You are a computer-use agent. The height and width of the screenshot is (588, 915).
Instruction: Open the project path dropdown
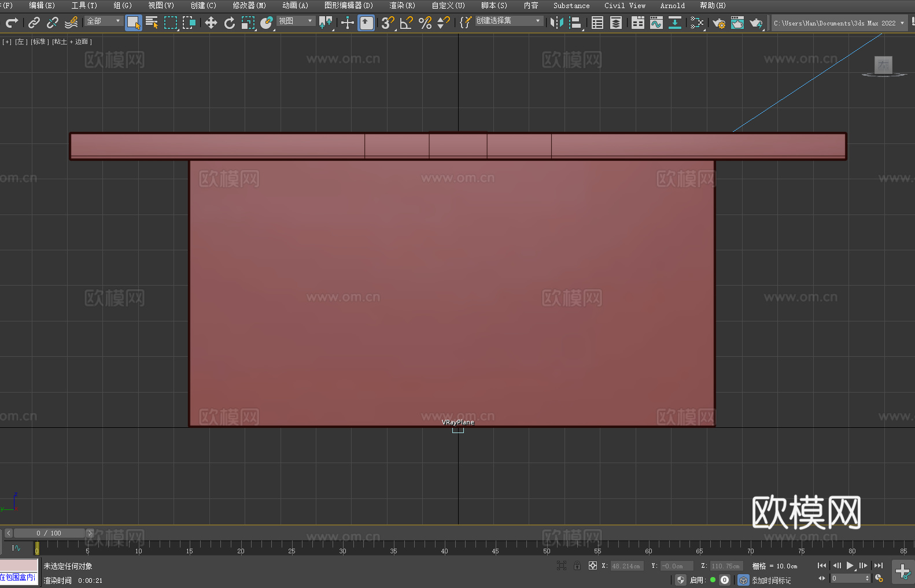(x=839, y=23)
